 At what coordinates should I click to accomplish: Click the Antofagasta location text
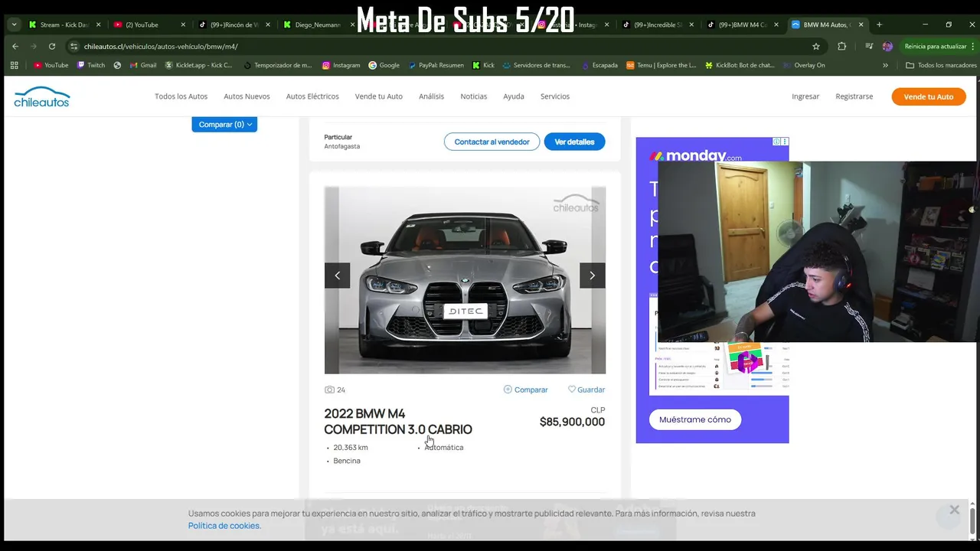pos(341,146)
